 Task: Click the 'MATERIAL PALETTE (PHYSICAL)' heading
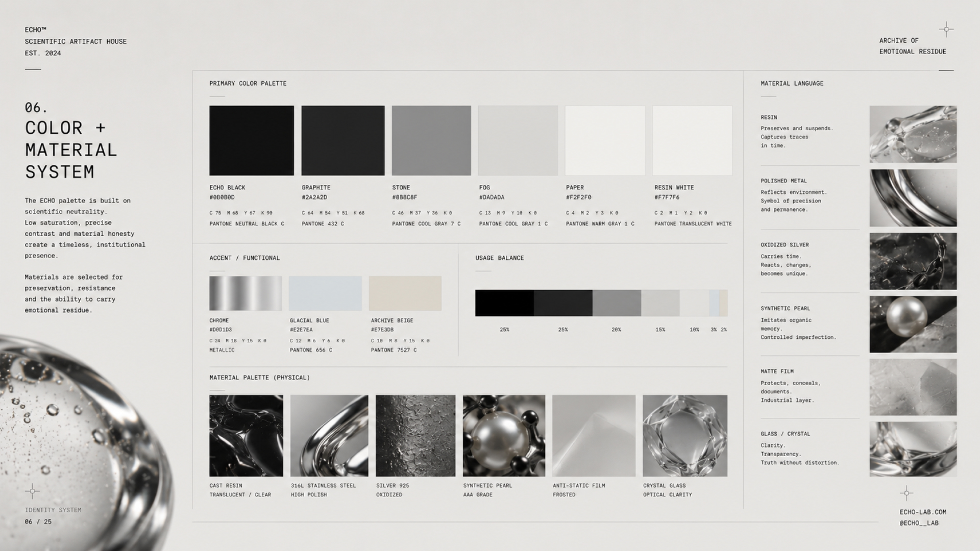pos(260,378)
